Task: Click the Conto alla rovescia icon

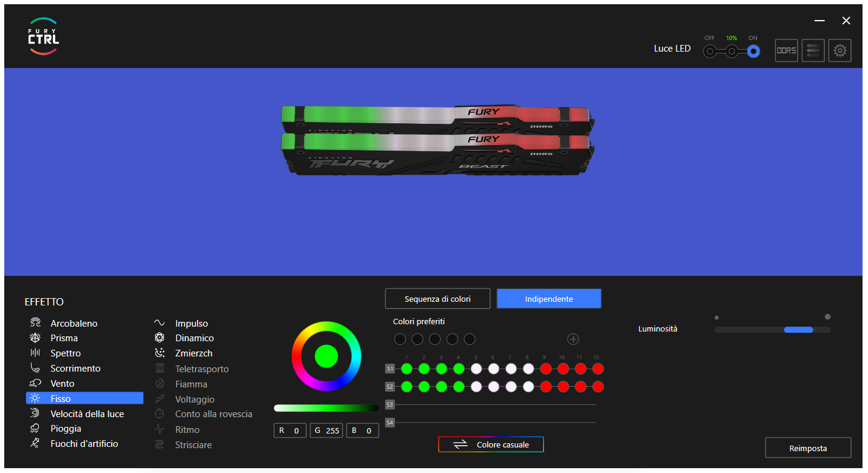Action: 160,413
